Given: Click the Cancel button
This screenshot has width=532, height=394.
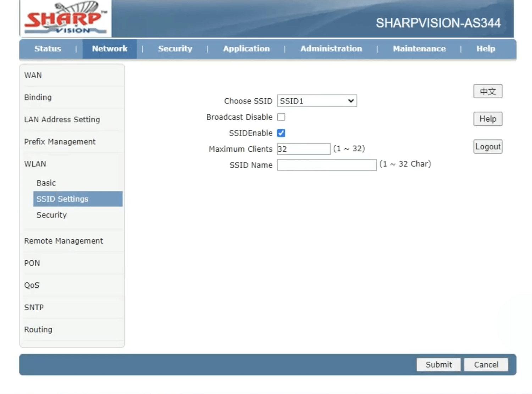Looking at the screenshot, I should 486,365.
